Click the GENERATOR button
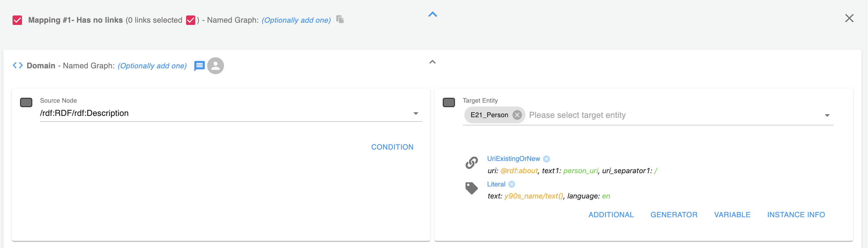This screenshot has width=868, height=248. [673, 215]
